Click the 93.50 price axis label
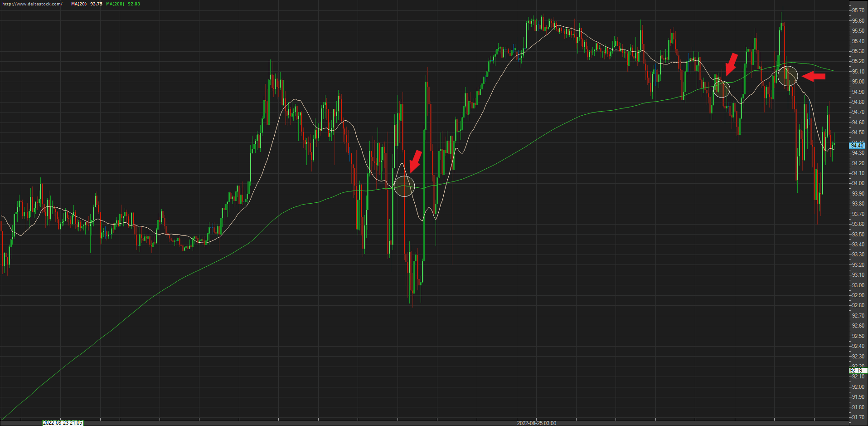The height and width of the screenshot is (426, 868). pyautogui.click(x=858, y=235)
